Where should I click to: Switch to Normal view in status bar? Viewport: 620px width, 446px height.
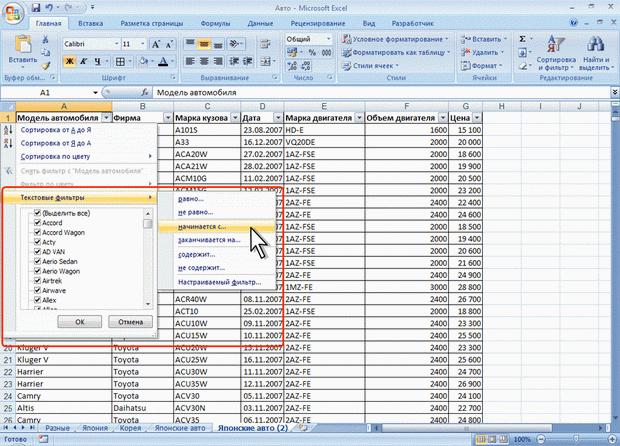tap(481, 439)
